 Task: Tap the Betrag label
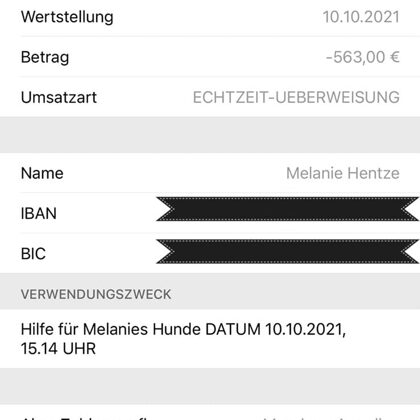pos(45,57)
